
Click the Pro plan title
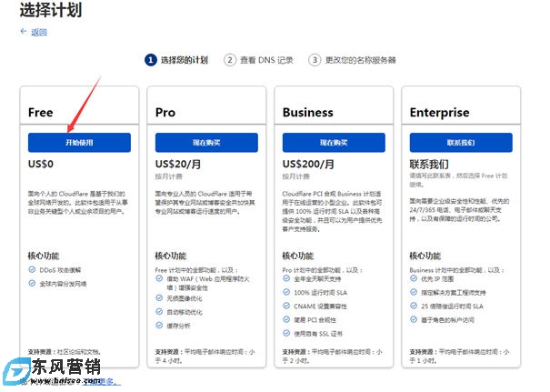pos(165,112)
